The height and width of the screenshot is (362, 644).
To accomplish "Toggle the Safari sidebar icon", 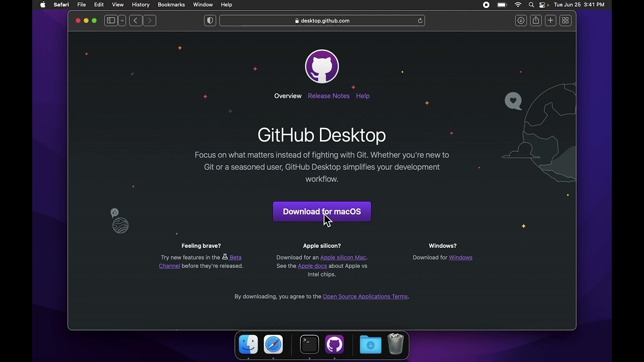I will pos(111,21).
